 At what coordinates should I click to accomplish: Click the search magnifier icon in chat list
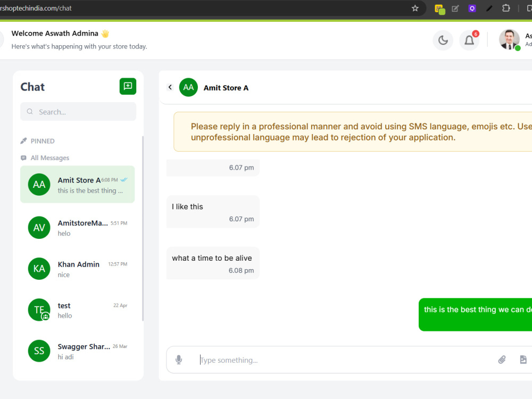click(x=30, y=112)
